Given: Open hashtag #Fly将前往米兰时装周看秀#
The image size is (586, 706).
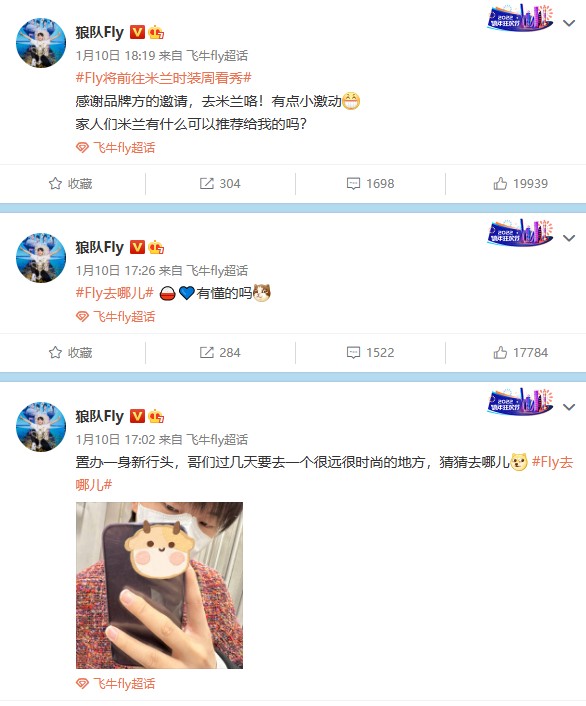Looking at the screenshot, I should tap(164, 78).
